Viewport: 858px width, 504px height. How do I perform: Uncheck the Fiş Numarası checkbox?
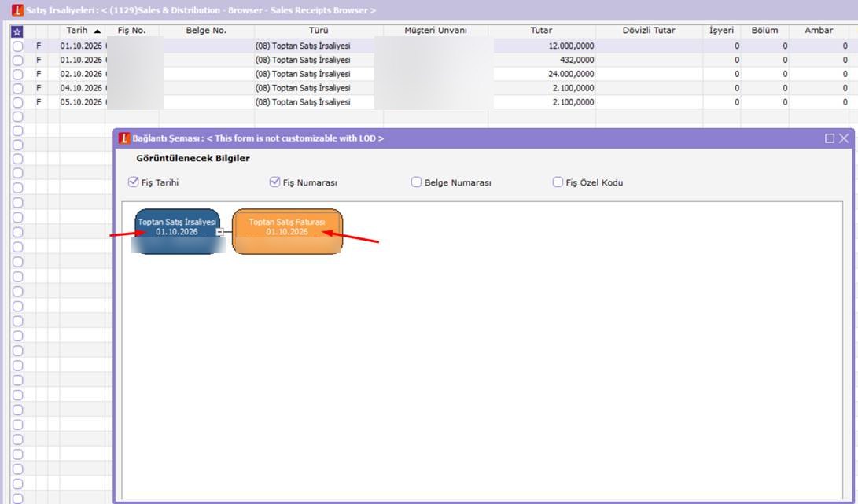coord(274,182)
